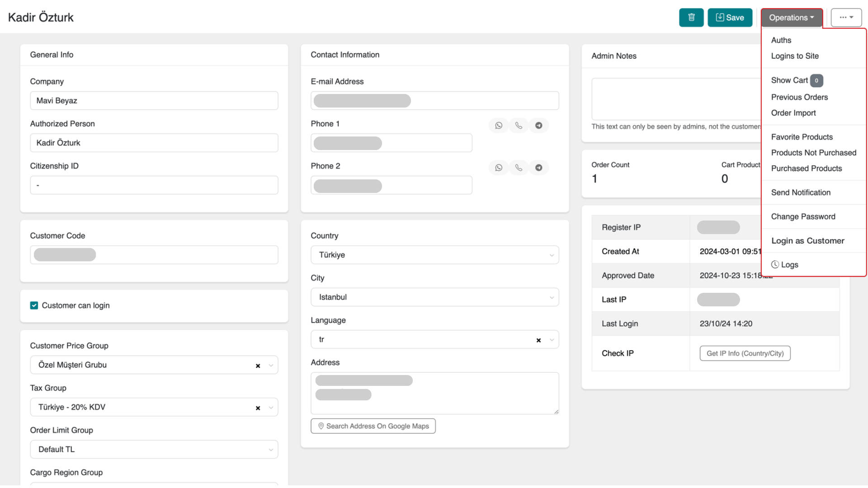Click Get IP Info (Country/City) button
The width and height of the screenshot is (868, 488).
click(745, 353)
